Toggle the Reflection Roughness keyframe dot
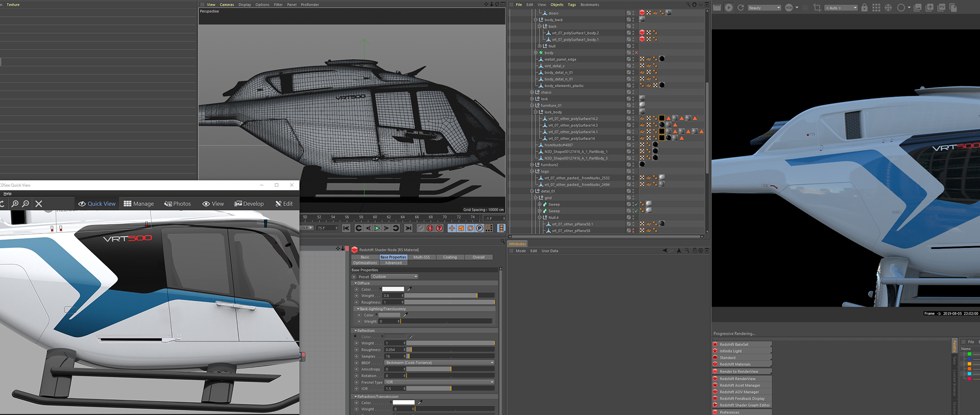980x415 pixels. click(x=356, y=350)
